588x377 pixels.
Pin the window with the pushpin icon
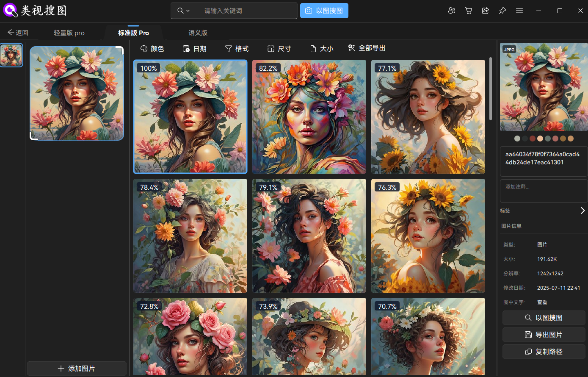click(502, 11)
